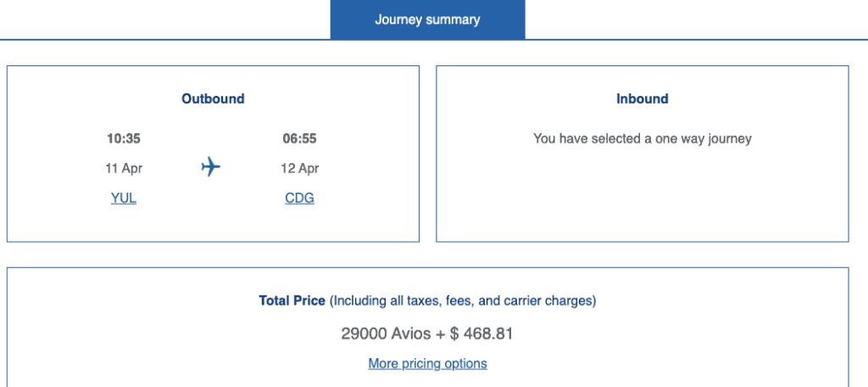Click the dollar sign in the price

[x=454, y=334]
